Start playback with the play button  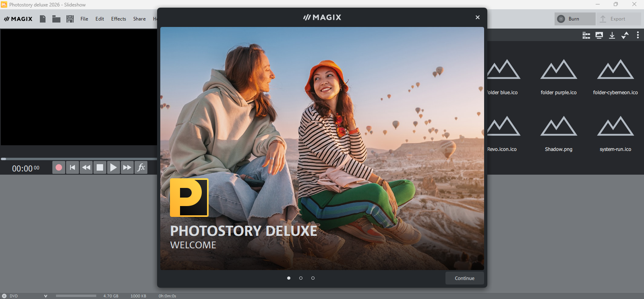(x=114, y=167)
